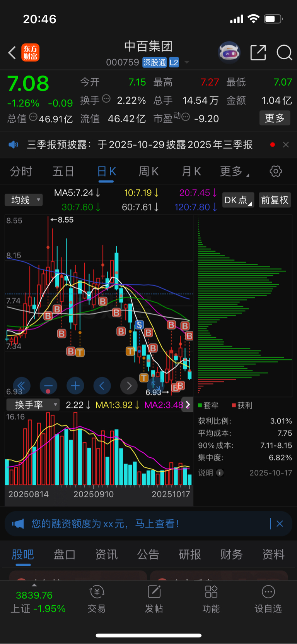Tap 设自选 add-to-watchlist icon

[268, 599]
